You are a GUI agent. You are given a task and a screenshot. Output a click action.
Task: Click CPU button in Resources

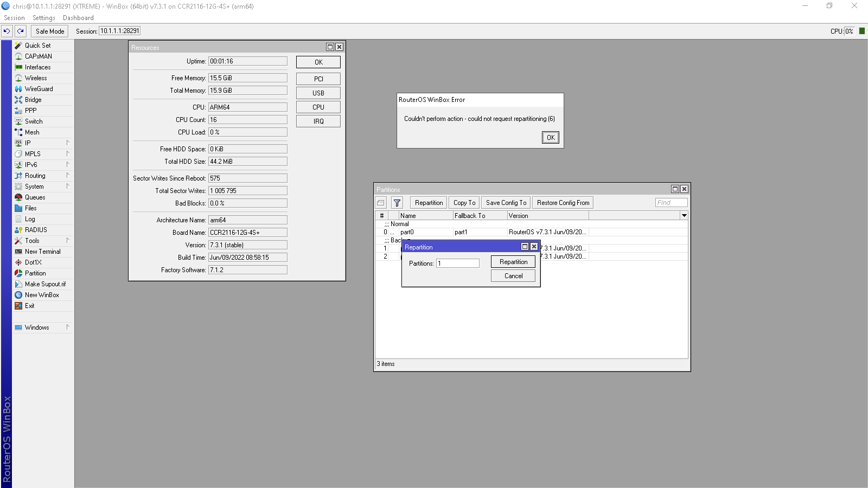318,107
